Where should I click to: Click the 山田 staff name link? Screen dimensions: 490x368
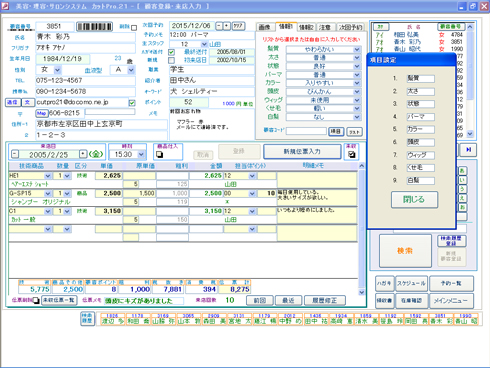click(x=215, y=44)
